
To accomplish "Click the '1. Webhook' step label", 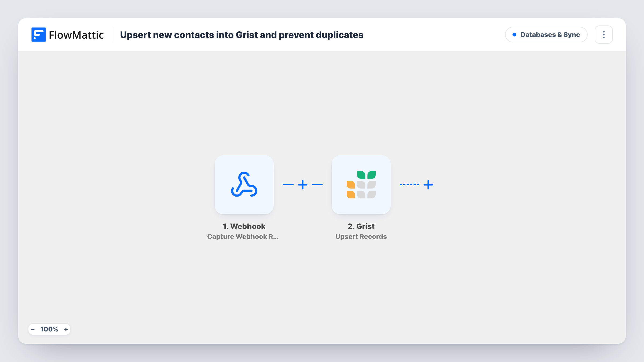I will [244, 226].
